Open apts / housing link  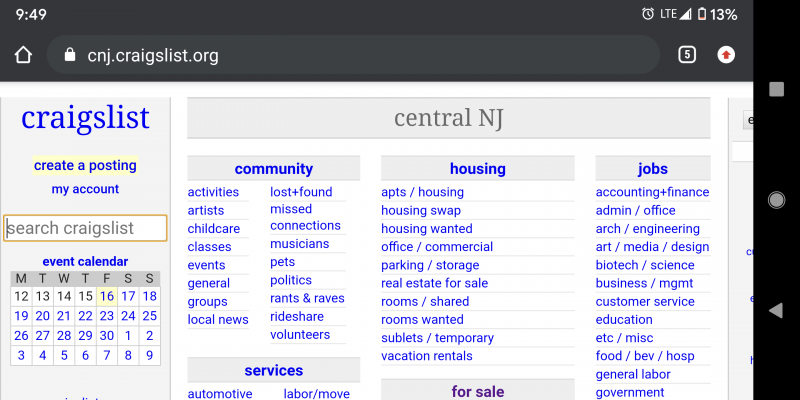[x=422, y=192]
